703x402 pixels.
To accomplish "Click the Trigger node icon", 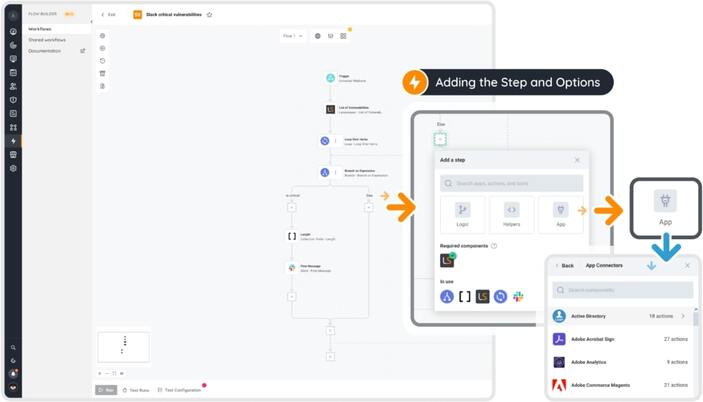I will [330, 78].
